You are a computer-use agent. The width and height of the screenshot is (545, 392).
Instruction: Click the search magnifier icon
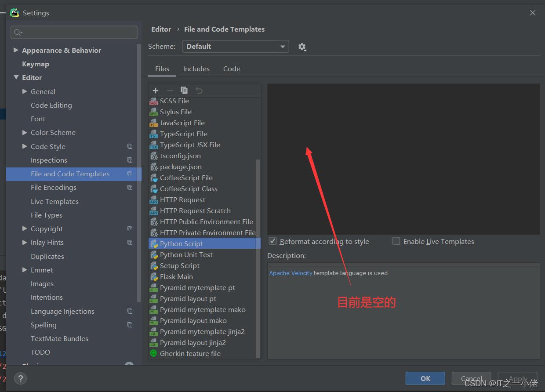(x=18, y=33)
